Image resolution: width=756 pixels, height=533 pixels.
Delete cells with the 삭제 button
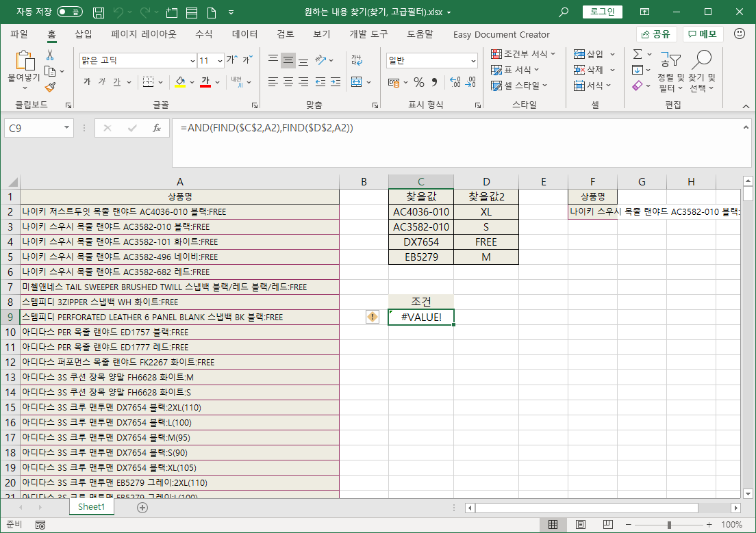coord(588,70)
